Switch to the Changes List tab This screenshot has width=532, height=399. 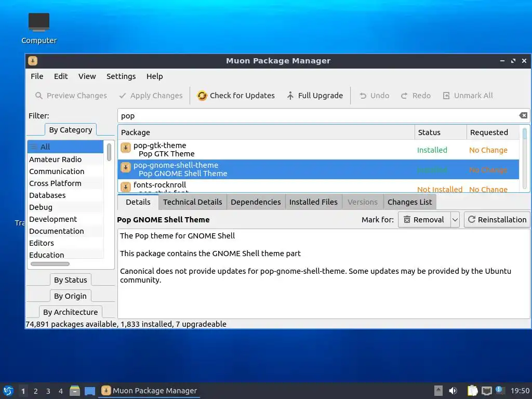pyautogui.click(x=410, y=202)
